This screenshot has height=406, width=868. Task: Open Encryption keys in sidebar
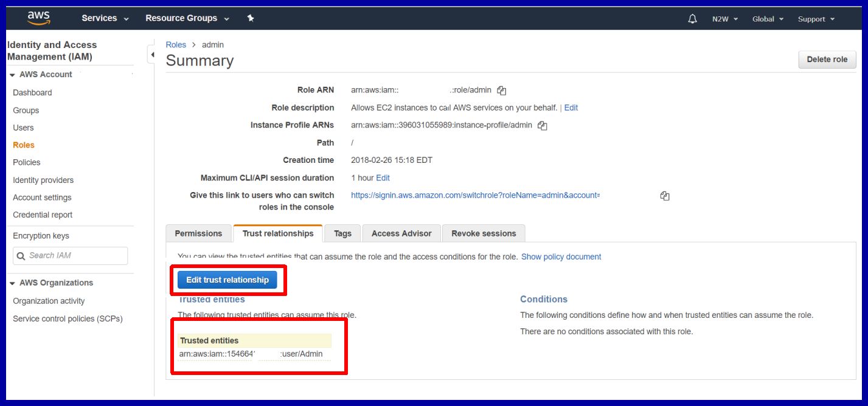(x=41, y=236)
